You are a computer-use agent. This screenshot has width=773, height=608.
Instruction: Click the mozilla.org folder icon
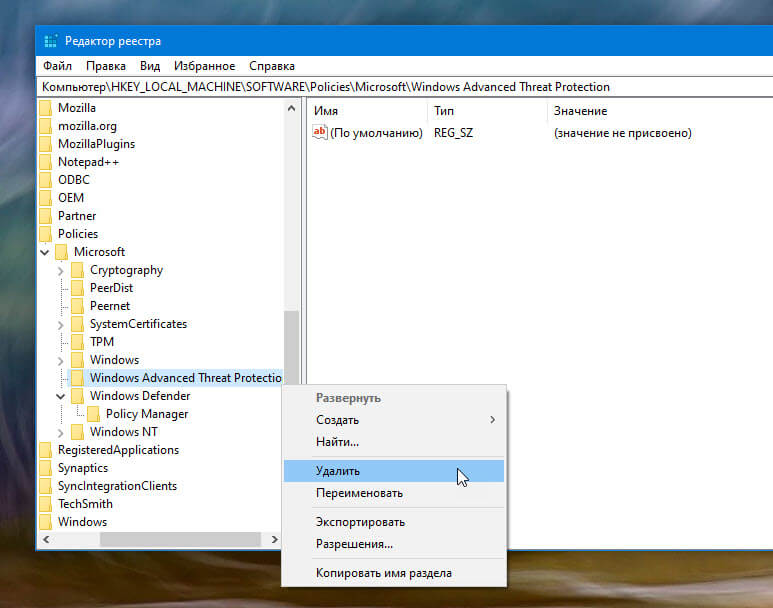click(x=45, y=126)
